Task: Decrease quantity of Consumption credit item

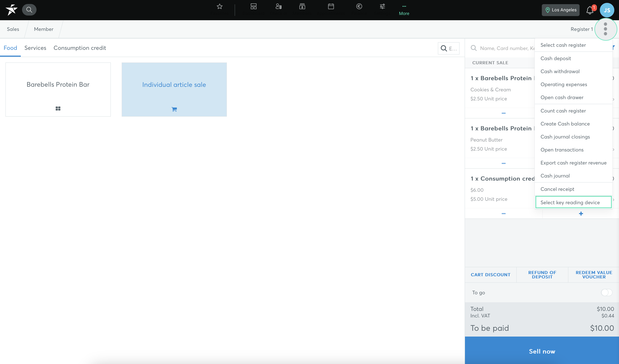Action: click(503, 214)
